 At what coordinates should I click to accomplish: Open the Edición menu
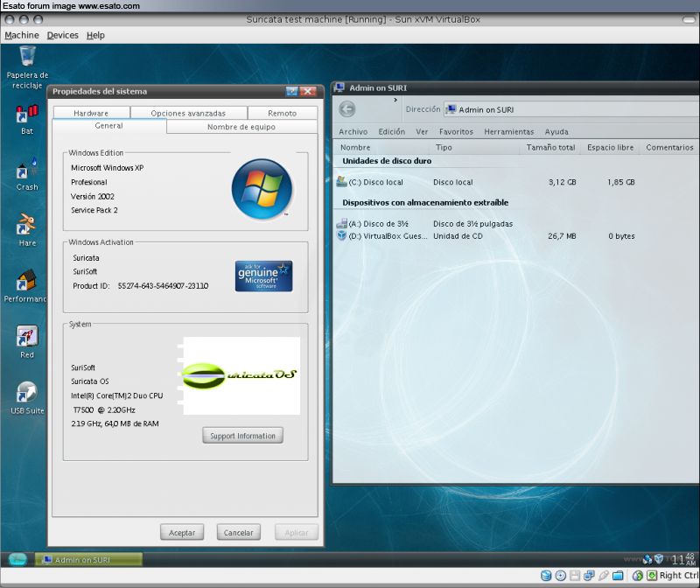coord(391,132)
